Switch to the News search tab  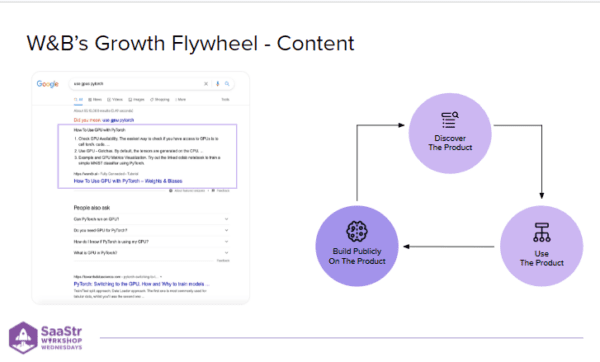pyautogui.click(x=95, y=99)
